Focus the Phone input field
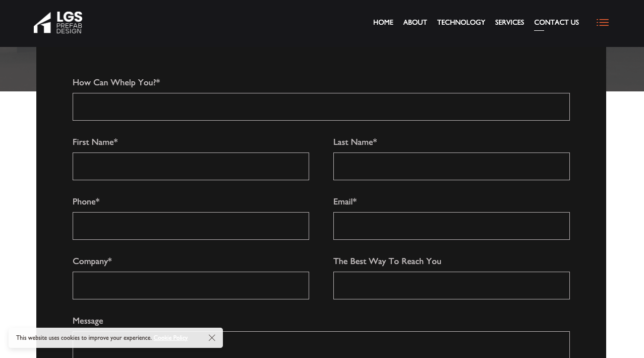This screenshot has width=644, height=358. click(191, 226)
